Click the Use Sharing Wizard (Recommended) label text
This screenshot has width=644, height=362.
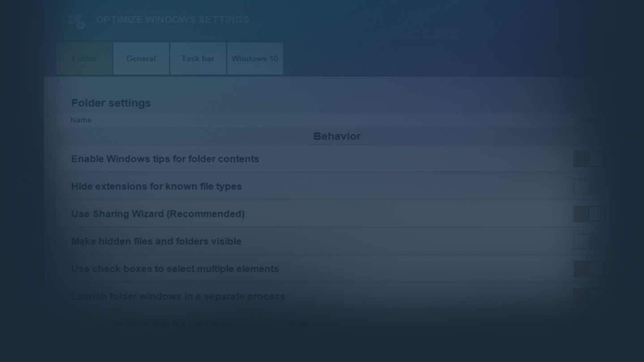click(158, 214)
